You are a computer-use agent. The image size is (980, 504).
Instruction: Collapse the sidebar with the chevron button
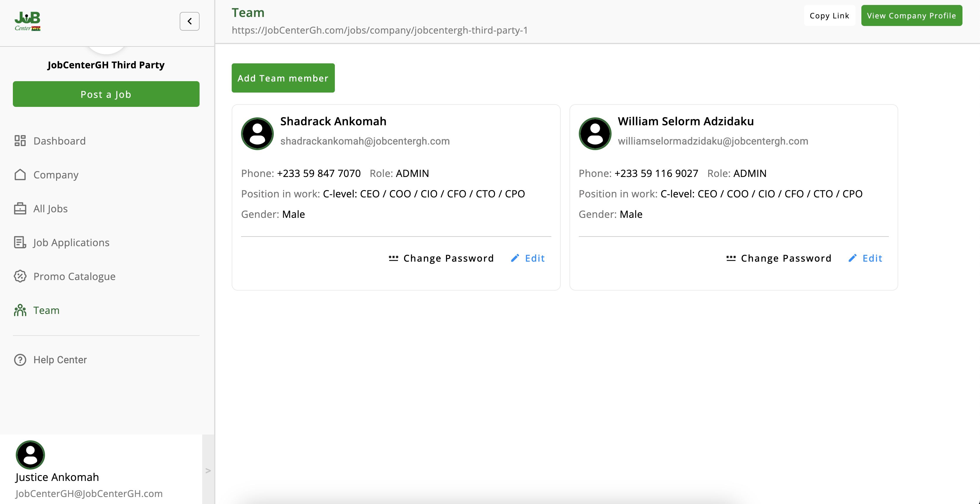tap(189, 21)
